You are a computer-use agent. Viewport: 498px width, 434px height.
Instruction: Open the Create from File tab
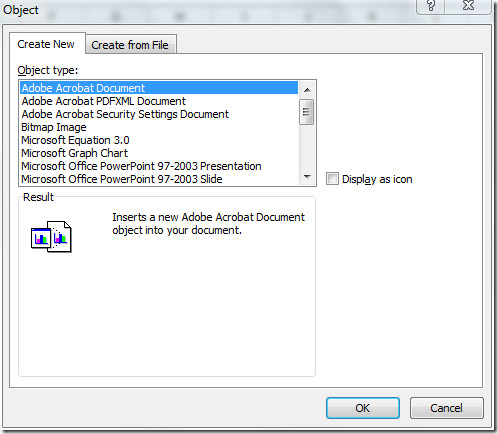pyautogui.click(x=130, y=45)
